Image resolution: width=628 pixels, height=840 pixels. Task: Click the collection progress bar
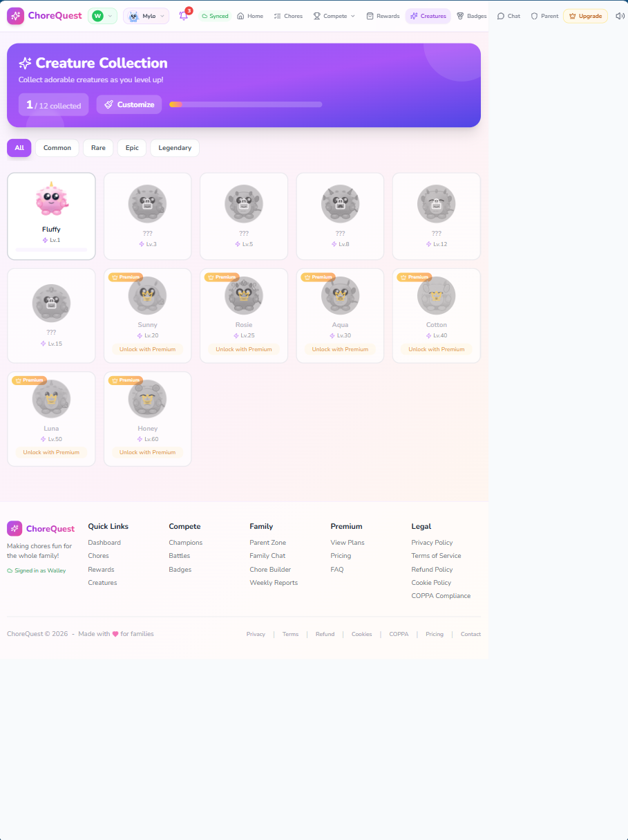245,104
